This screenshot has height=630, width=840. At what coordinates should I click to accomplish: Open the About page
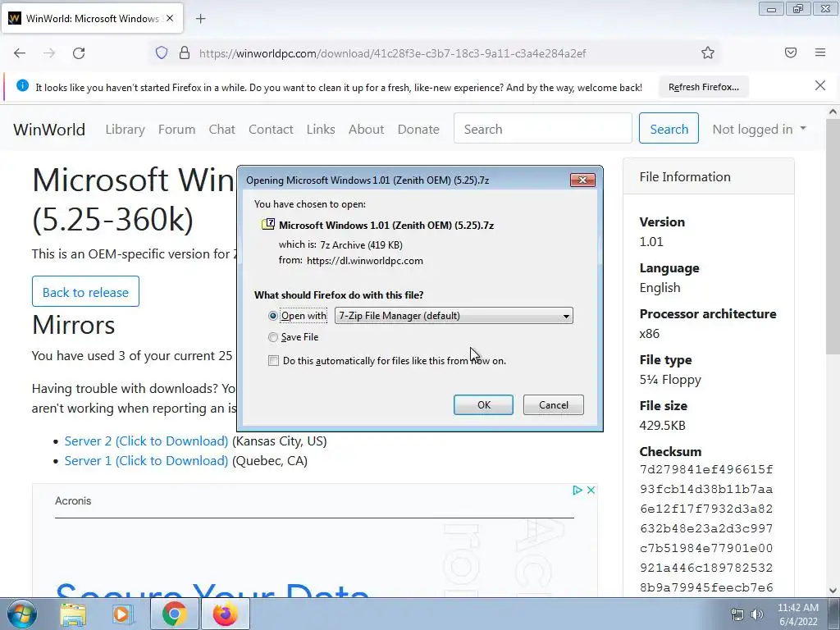[367, 129]
